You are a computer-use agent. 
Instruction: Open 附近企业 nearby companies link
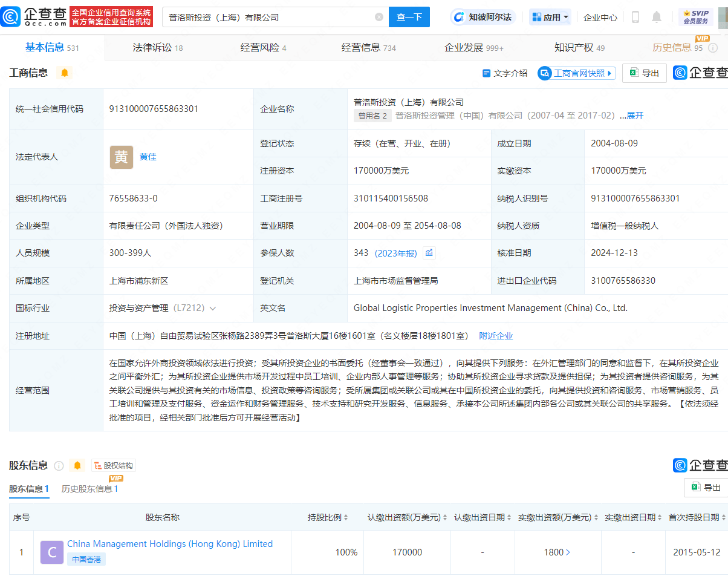pos(496,336)
